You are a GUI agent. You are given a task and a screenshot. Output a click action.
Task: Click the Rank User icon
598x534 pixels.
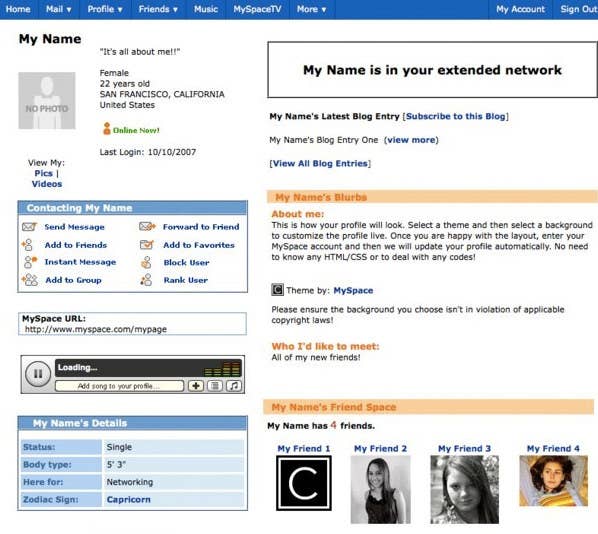tap(146, 280)
